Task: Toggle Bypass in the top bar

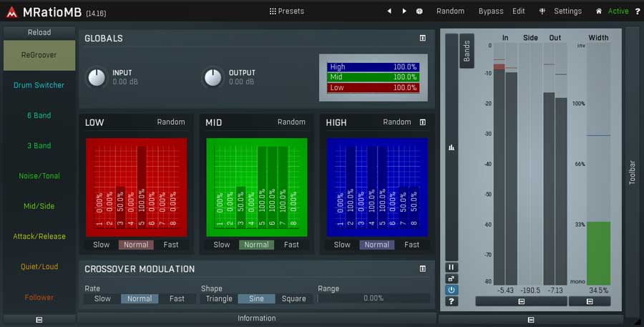Action: point(491,11)
